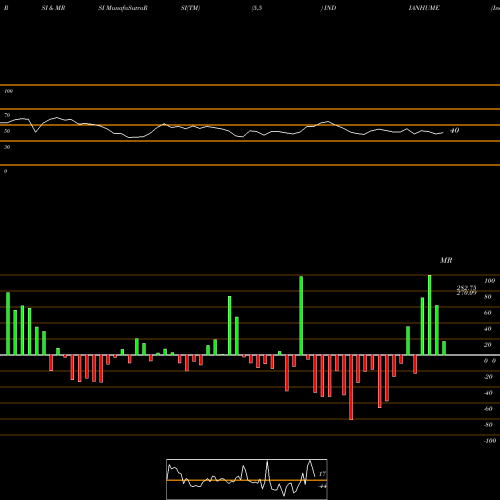Screen dimensions: 500x500
Task: Click the 50 label on the RSI axis
Action: click(x=7, y=131)
